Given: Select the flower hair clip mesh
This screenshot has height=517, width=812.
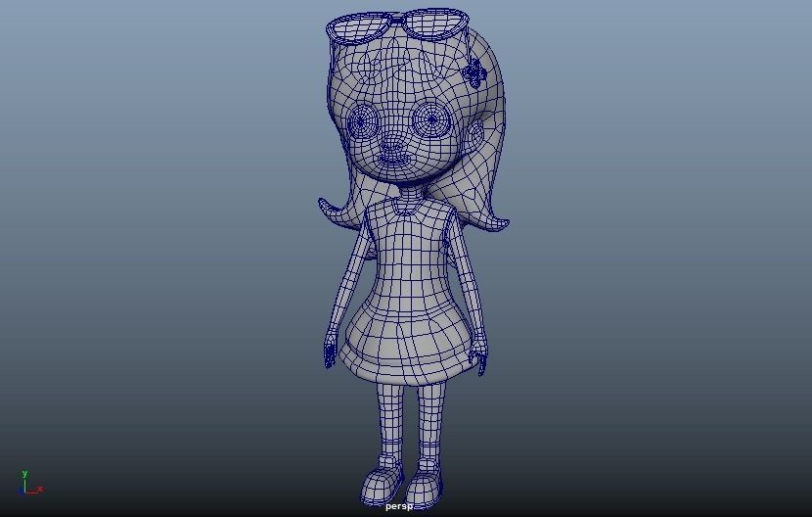Looking at the screenshot, I should tap(474, 73).
